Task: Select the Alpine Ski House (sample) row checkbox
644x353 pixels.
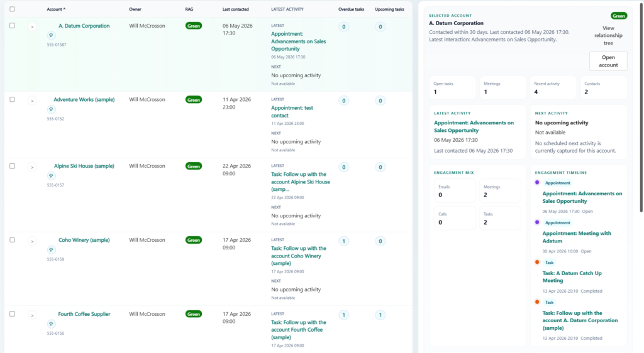Action: click(x=13, y=166)
